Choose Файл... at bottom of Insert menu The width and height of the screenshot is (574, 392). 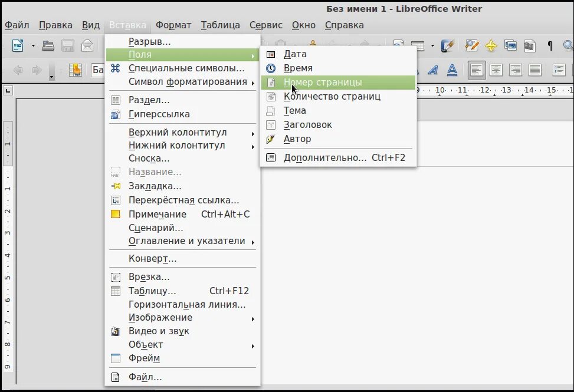coord(182,377)
